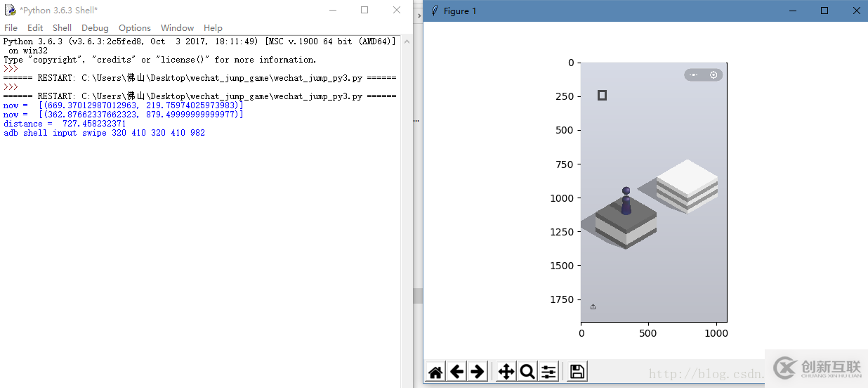This screenshot has width=868, height=388.
Task: Click the y-axis tick label 1750
Action: (562, 299)
